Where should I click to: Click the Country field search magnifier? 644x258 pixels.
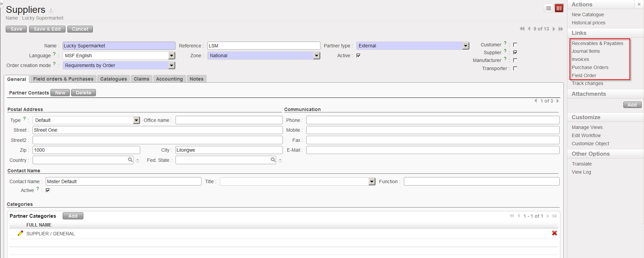[130, 160]
